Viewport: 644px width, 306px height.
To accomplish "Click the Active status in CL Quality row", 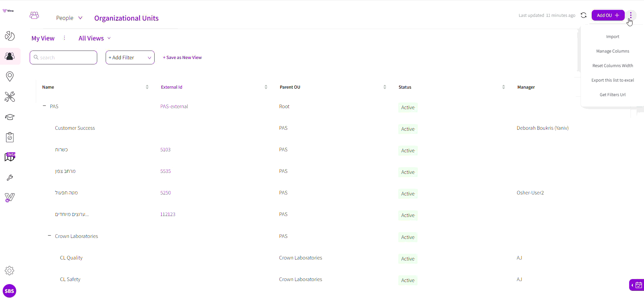I will point(408,259).
